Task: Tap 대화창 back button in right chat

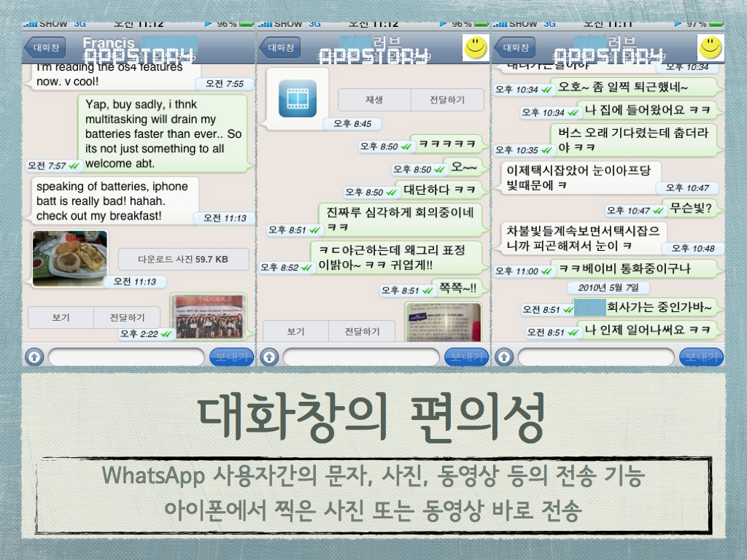Action: 515,47
